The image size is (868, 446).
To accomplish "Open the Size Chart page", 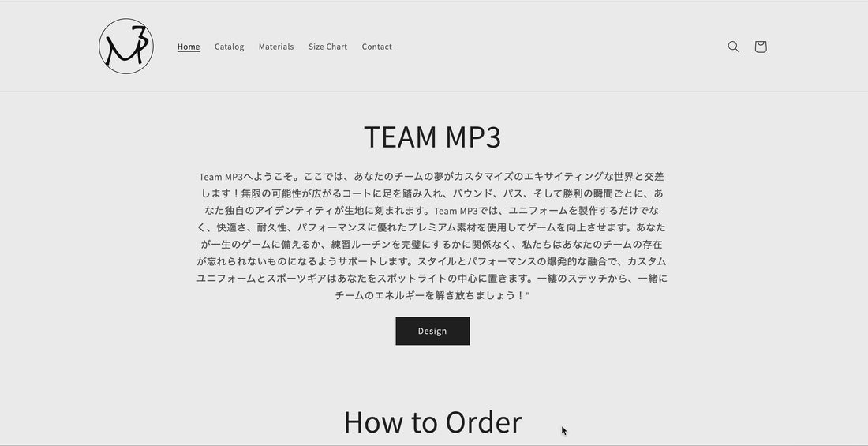I will pyautogui.click(x=327, y=47).
